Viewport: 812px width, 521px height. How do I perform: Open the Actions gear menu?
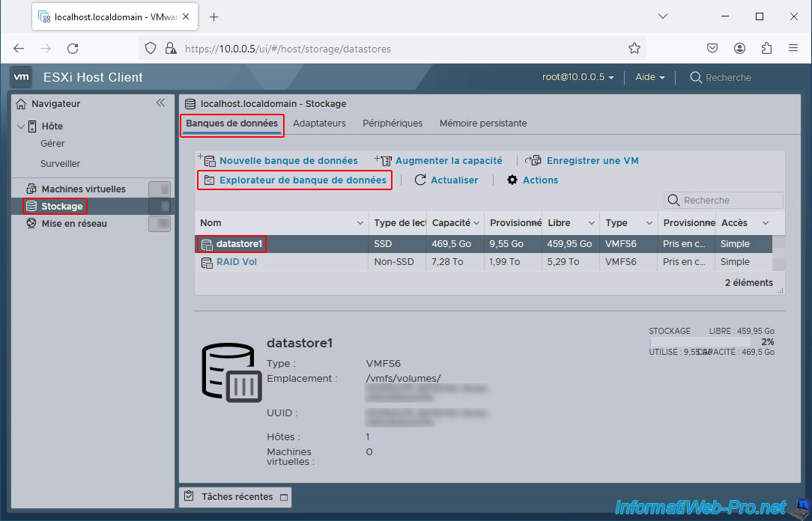click(512, 180)
